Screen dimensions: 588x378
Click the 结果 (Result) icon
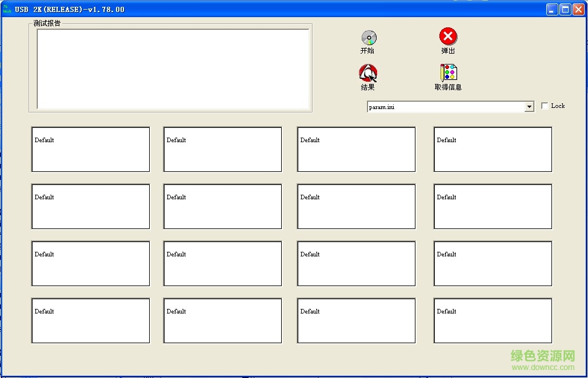point(368,73)
